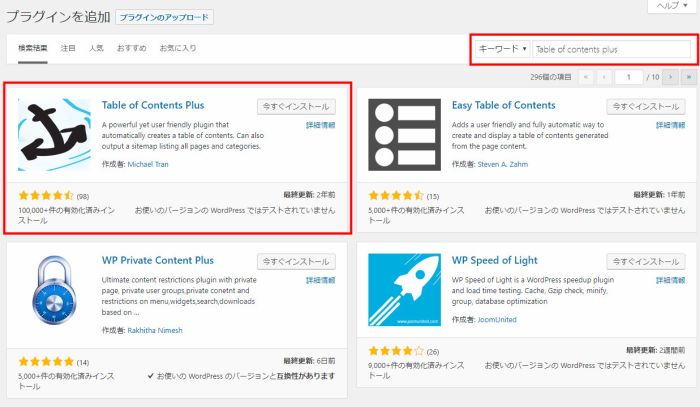Click WP Speed of Light star rating

(x=396, y=350)
